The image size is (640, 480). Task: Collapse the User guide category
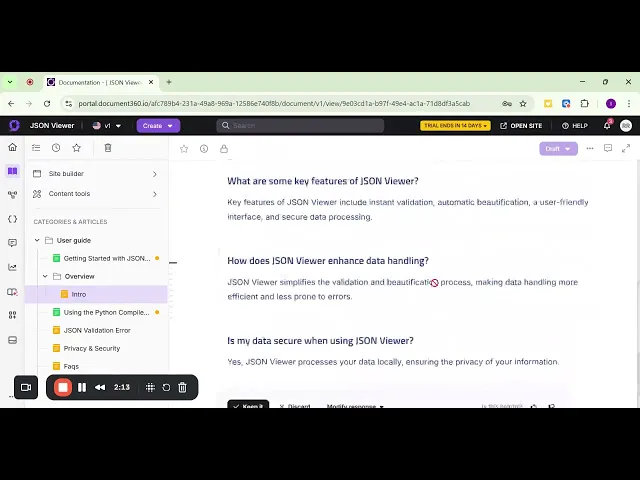37,240
